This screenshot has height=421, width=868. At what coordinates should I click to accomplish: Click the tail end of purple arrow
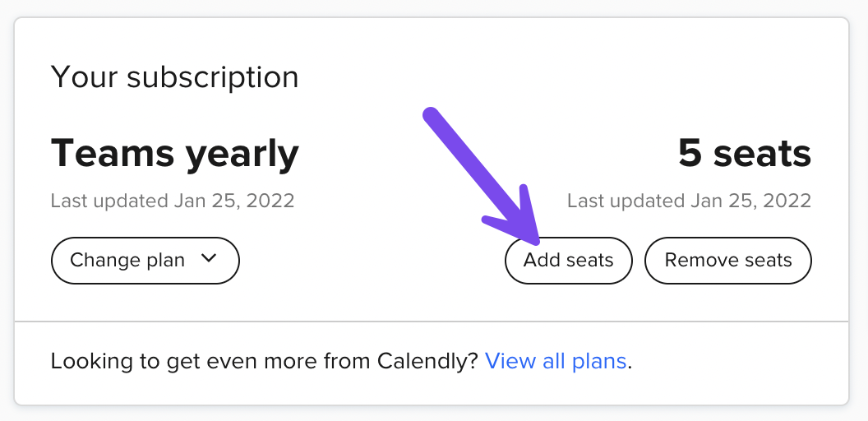(x=432, y=115)
